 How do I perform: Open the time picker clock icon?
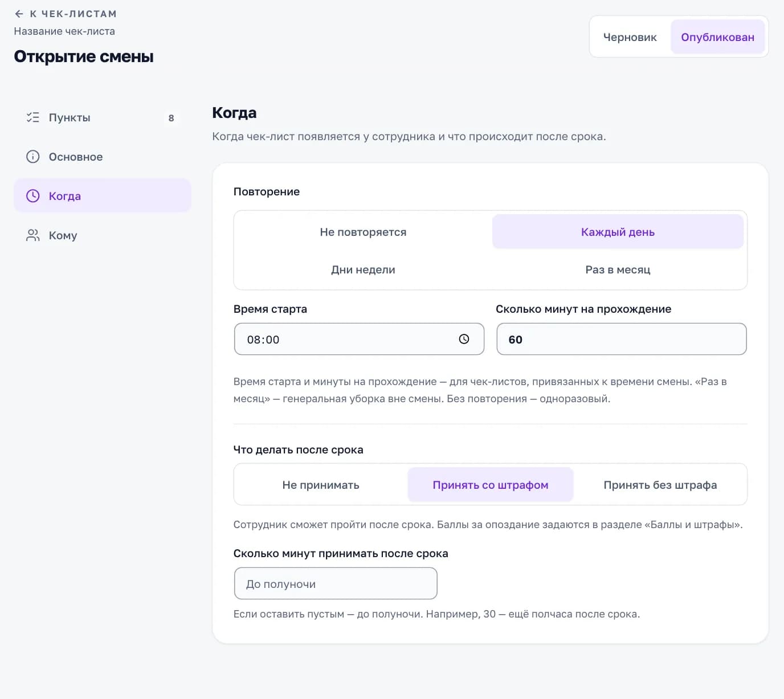[x=464, y=339]
